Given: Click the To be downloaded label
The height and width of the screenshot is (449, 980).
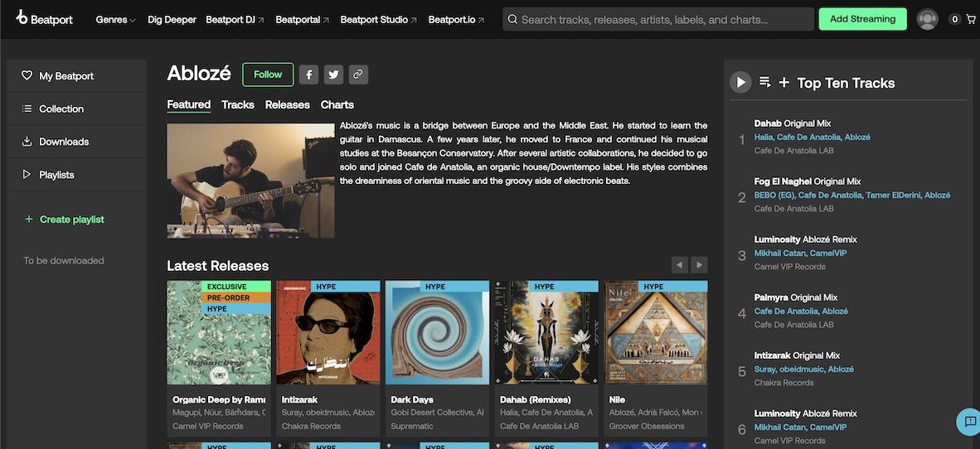Looking at the screenshot, I should [x=64, y=261].
